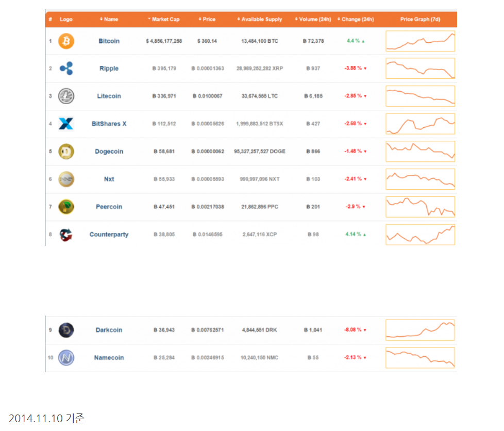Click the 2014.11.10 기준 caption
The height and width of the screenshot is (431, 504).
point(46,419)
